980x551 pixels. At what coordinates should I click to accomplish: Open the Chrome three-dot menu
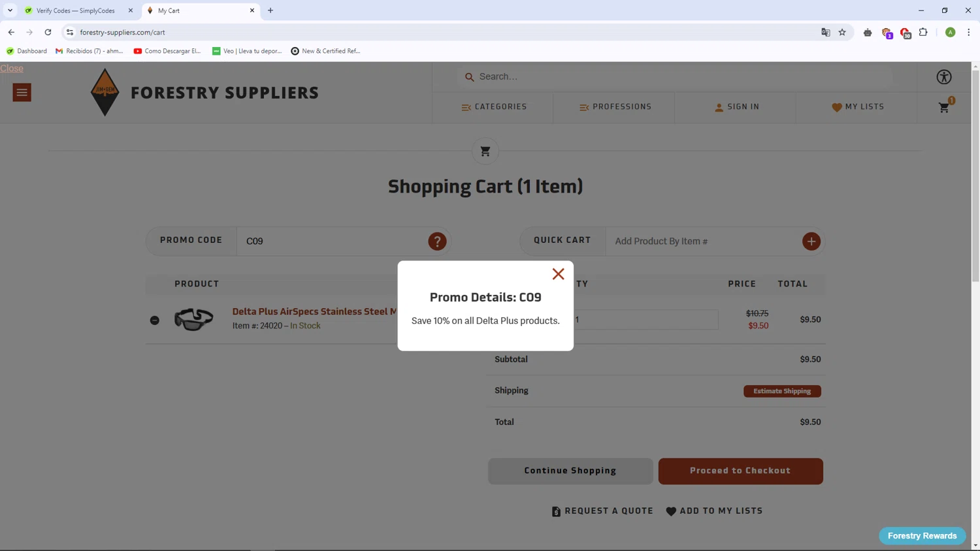click(x=968, y=32)
